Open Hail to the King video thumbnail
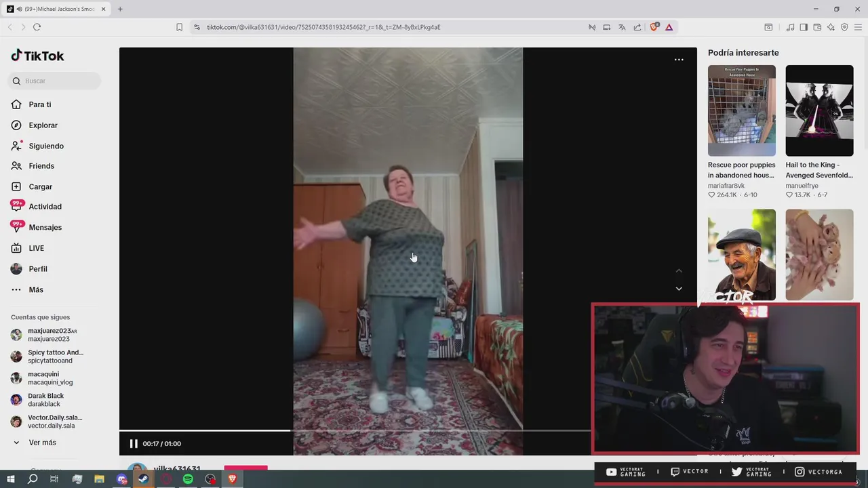 click(819, 110)
